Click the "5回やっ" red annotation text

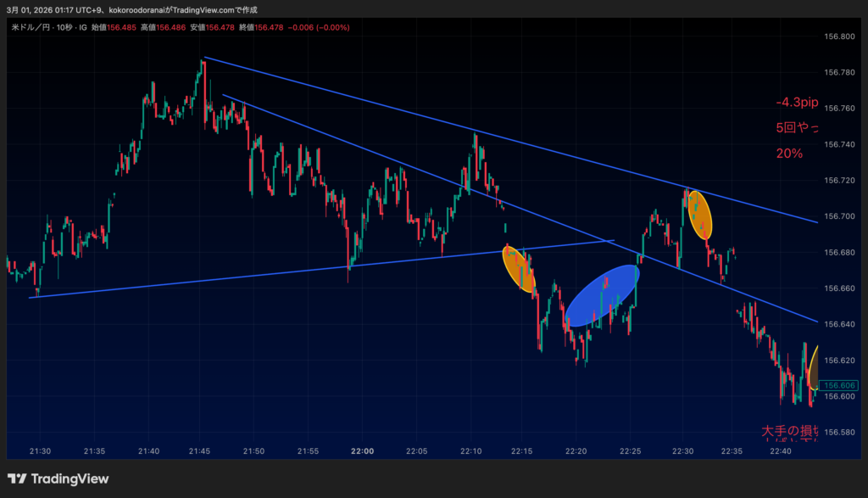(x=797, y=128)
